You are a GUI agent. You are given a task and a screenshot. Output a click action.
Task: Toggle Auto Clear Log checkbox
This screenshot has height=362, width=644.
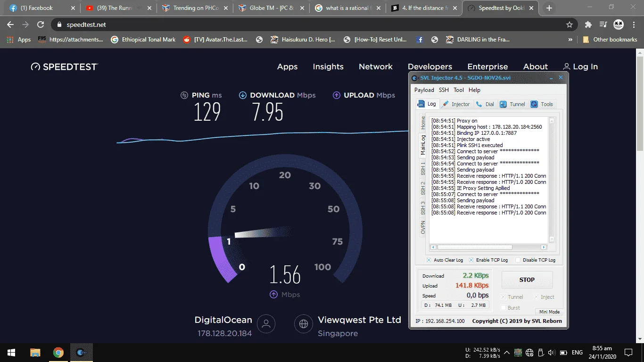pos(429,260)
